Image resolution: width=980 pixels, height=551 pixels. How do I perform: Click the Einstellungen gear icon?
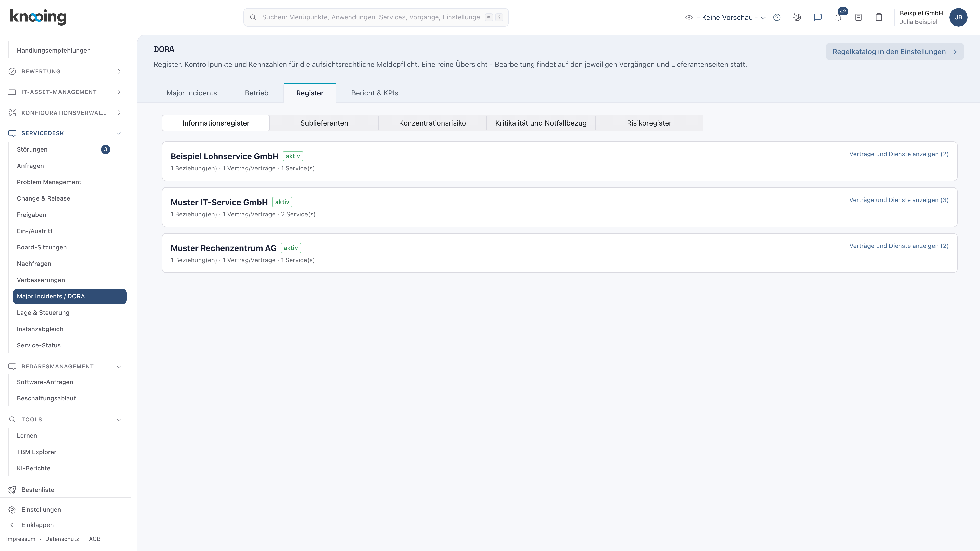click(12, 510)
